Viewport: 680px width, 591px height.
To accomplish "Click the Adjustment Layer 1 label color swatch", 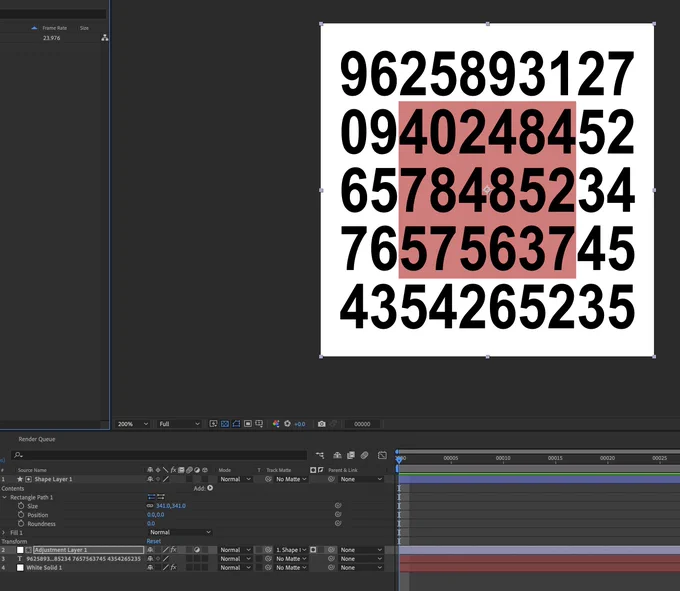I will coord(20,550).
